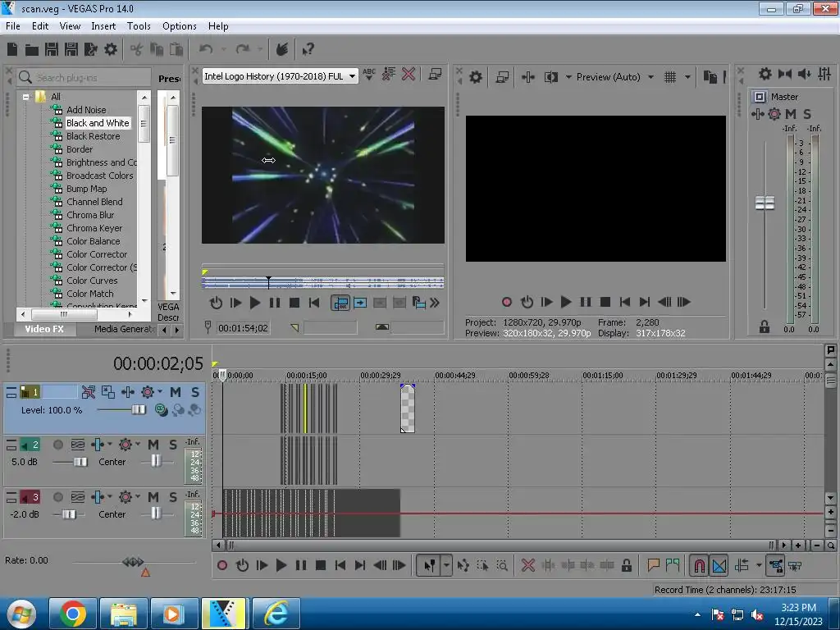This screenshot has width=840, height=630.
Task: Open the Edit menu
Action: pos(40,25)
